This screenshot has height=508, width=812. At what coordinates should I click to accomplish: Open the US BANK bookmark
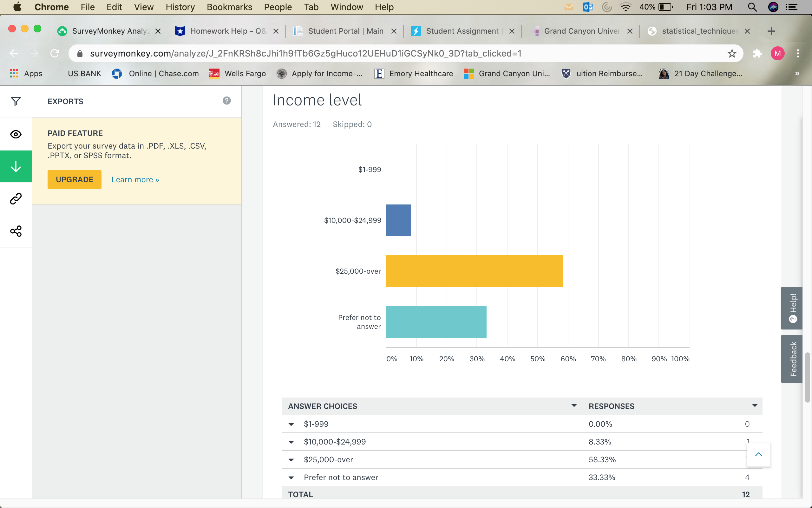pos(84,74)
